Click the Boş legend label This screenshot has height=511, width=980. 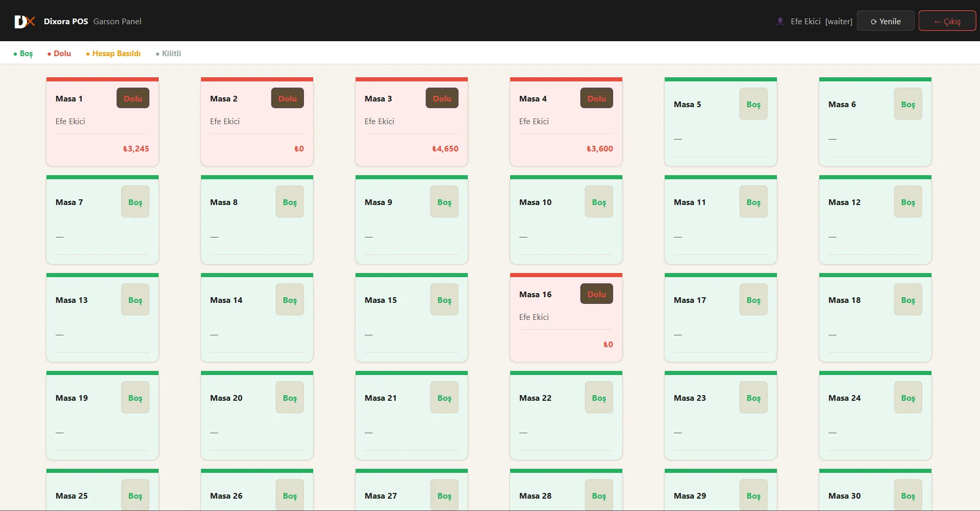coord(23,54)
